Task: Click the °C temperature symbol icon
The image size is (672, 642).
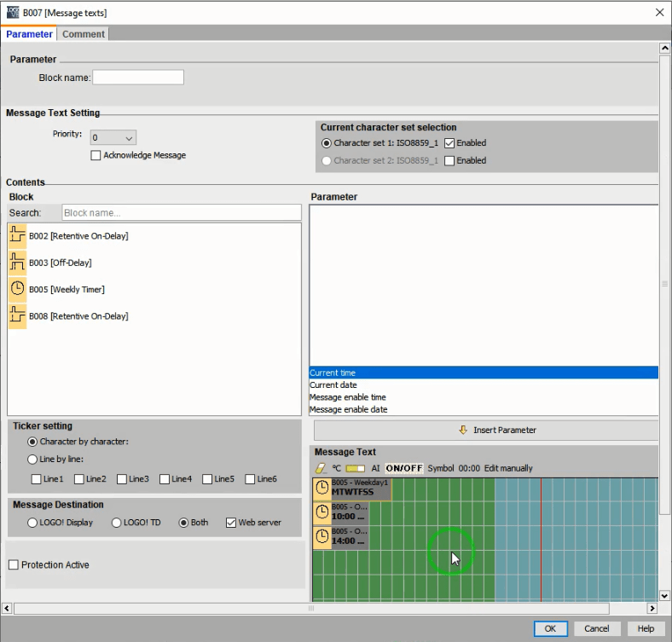Action: point(337,468)
